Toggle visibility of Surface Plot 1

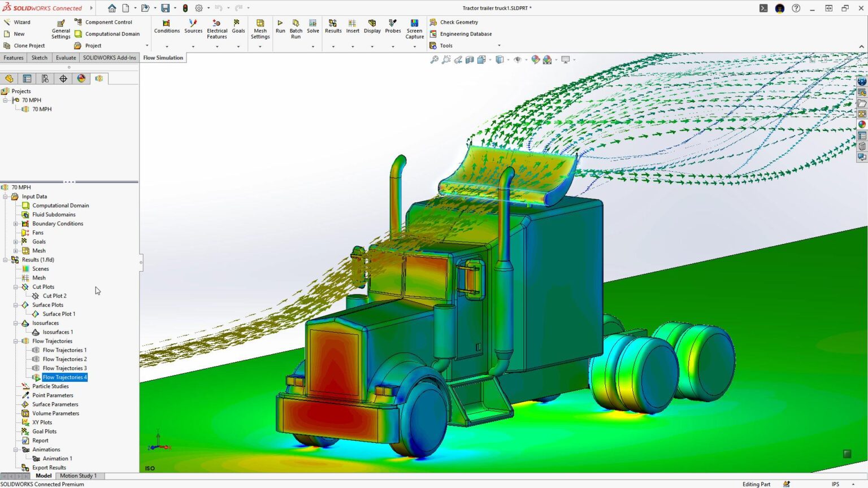[35, 313]
